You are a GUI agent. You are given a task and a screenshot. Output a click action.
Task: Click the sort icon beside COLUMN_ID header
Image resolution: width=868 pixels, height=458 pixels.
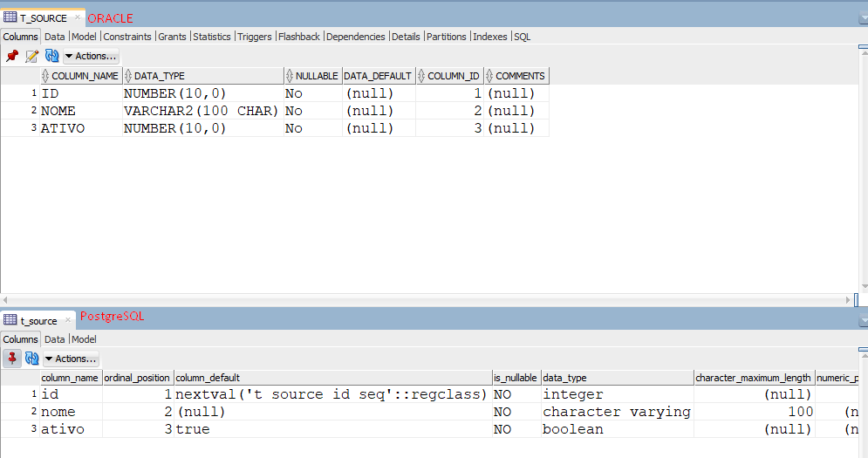coord(421,76)
